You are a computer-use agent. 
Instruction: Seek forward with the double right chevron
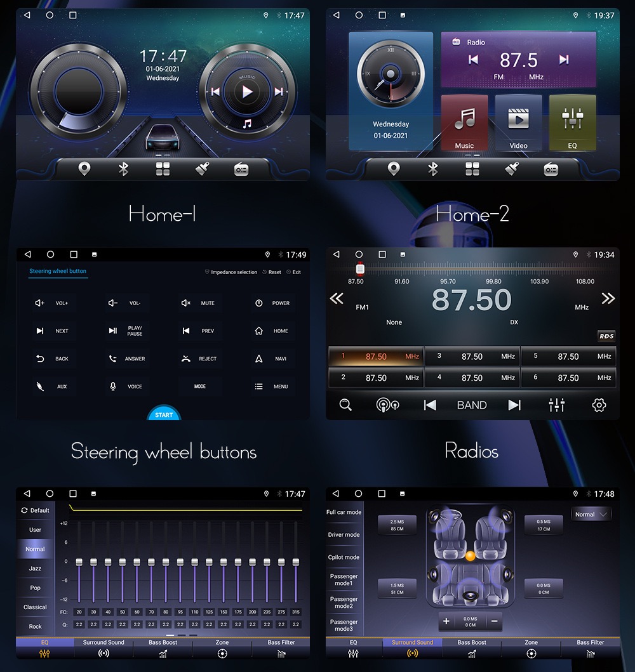click(x=608, y=298)
